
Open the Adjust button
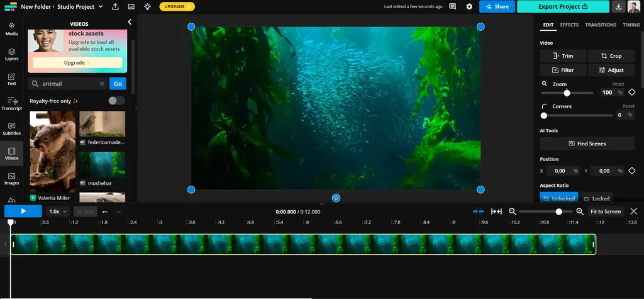point(611,70)
